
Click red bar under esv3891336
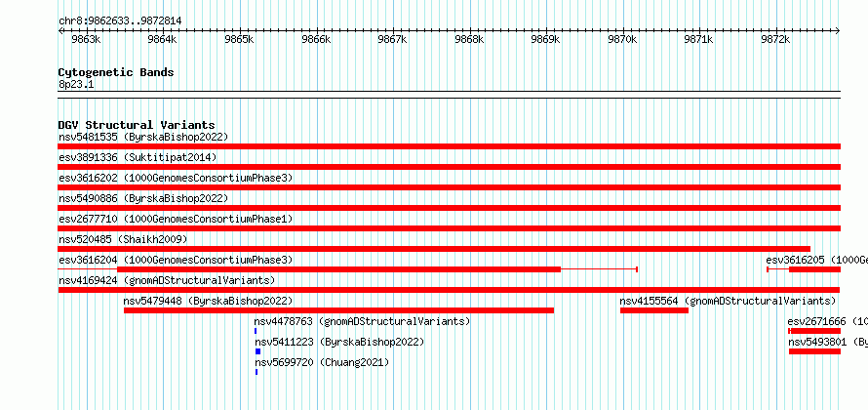(x=450, y=167)
